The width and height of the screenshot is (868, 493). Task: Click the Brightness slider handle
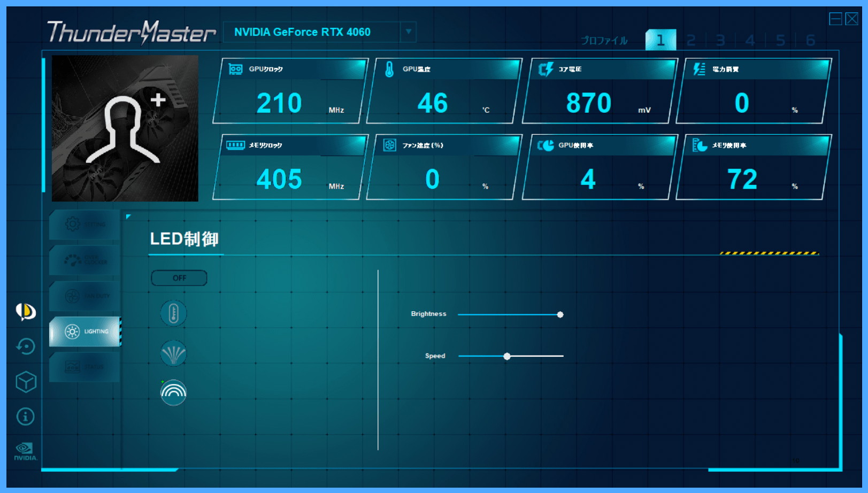560,314
